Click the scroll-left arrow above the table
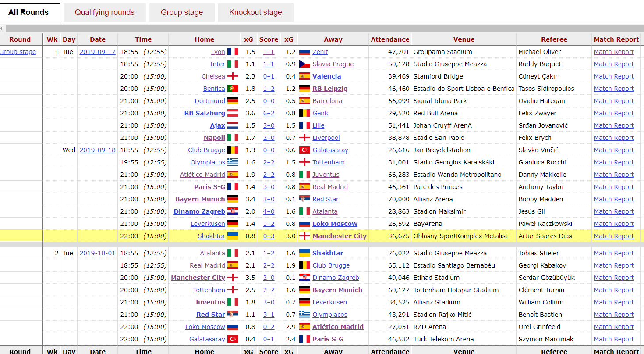 tap(2, 29)
